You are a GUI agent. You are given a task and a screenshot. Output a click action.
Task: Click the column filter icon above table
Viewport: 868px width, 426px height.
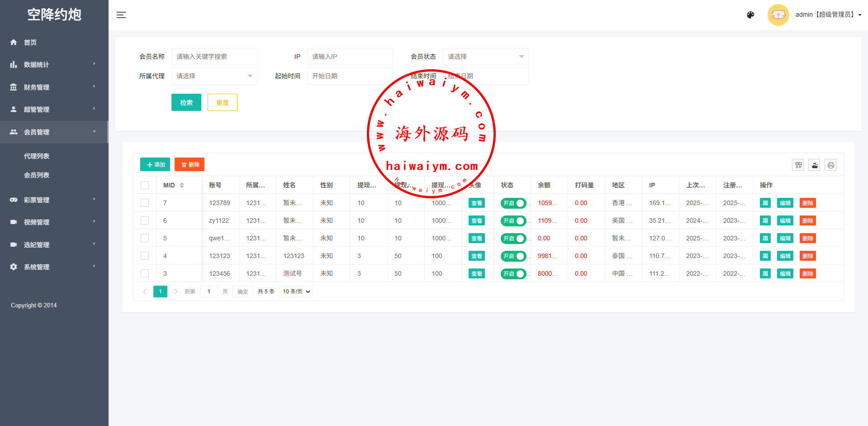pos(798,165)
